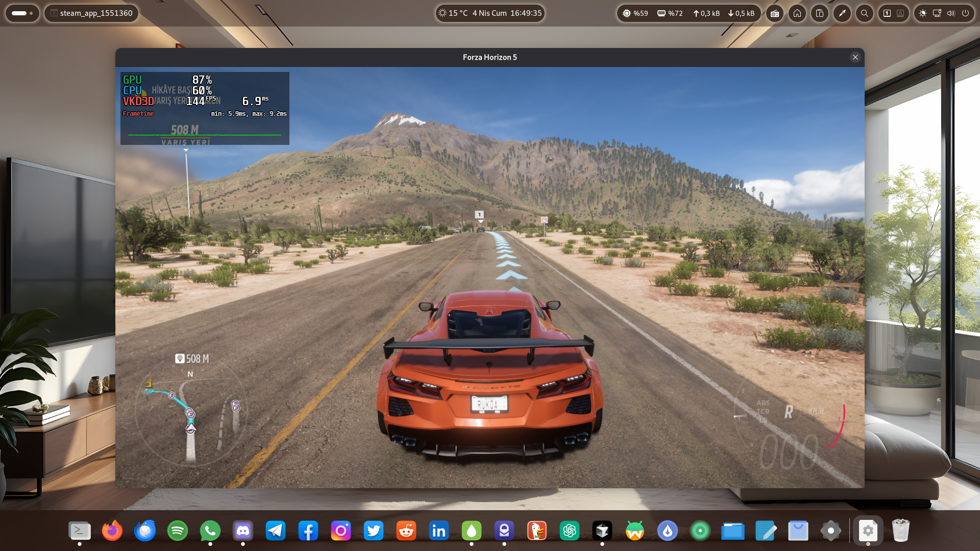The height and width of the screenshot is (551, 980).
Task: Click the Forza Horizon 5 window title
Action: (490, 57)
